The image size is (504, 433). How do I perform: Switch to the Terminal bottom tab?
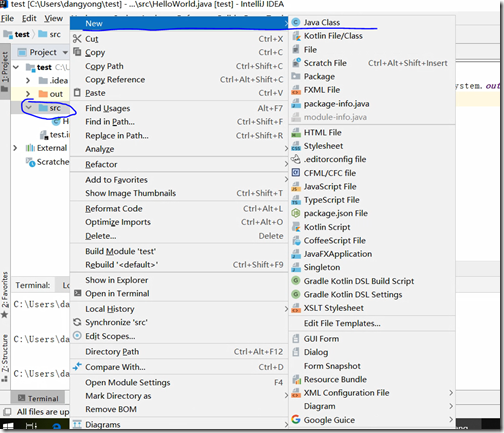point(38,398)
